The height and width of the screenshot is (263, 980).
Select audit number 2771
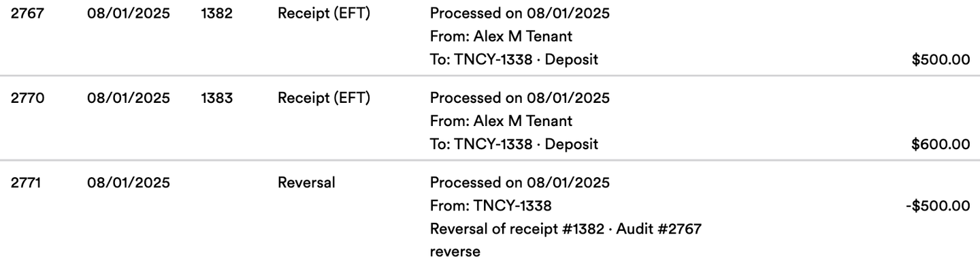(x=27, y=183)
